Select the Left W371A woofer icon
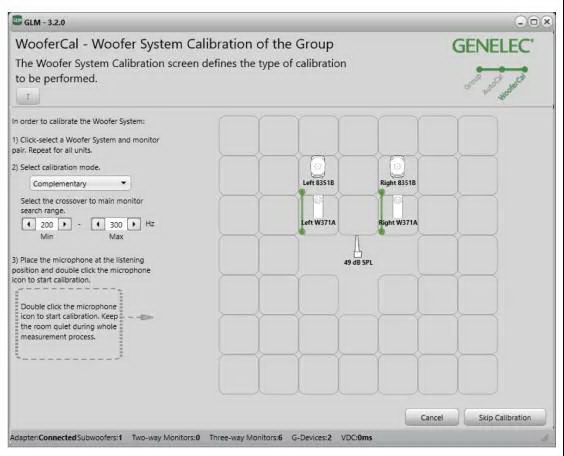Screen dimensions: 564x456 click(318, 206)
